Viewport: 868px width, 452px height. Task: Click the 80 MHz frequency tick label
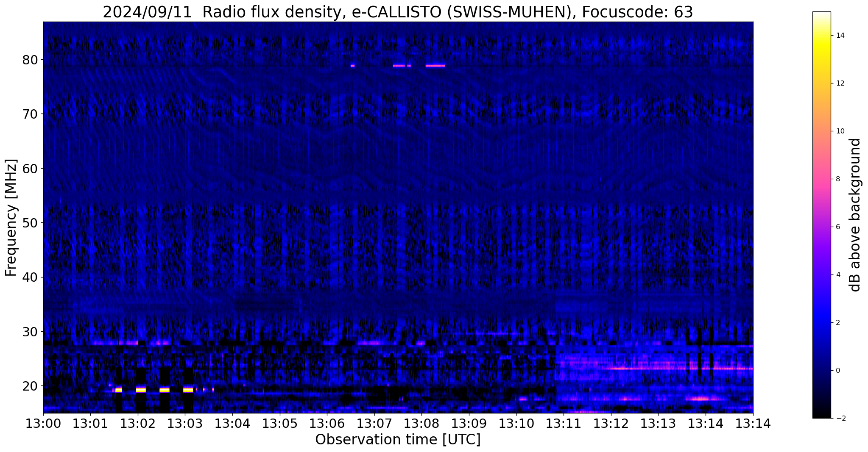[x=30, y=60]
